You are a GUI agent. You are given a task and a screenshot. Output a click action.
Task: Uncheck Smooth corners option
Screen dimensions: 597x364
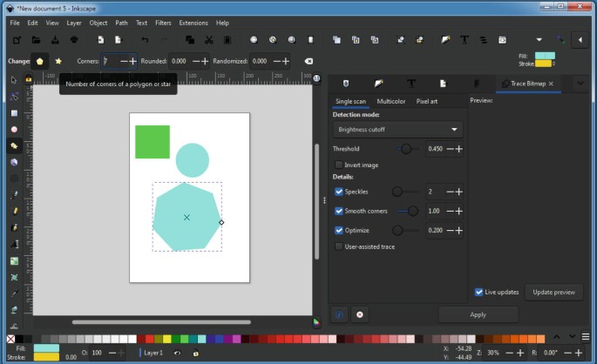338,211
